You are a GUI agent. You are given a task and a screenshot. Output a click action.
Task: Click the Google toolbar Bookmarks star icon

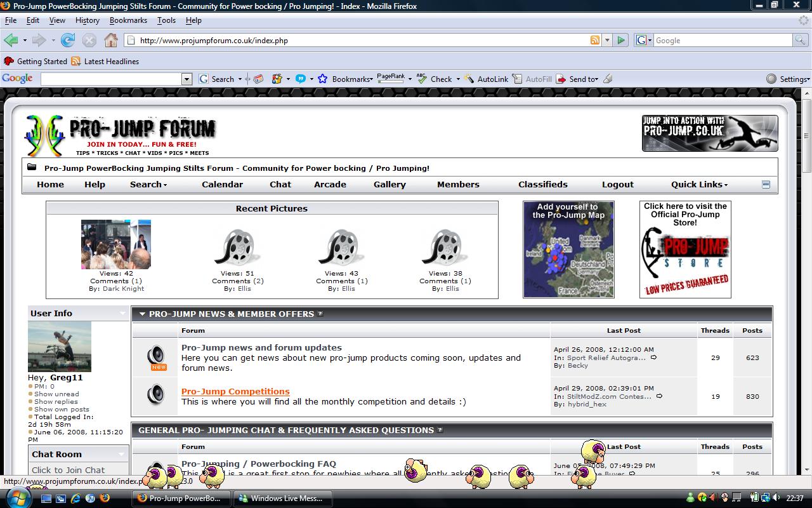click(323, 79)
